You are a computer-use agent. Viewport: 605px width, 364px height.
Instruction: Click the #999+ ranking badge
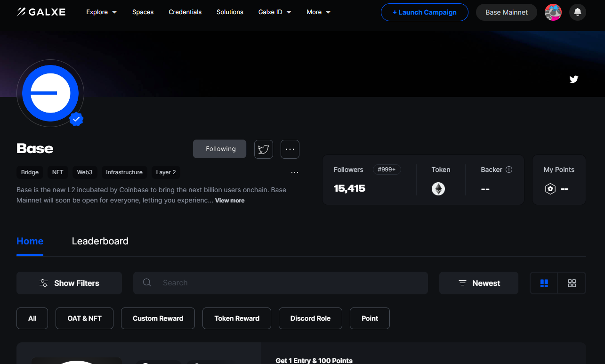point(387,170)
